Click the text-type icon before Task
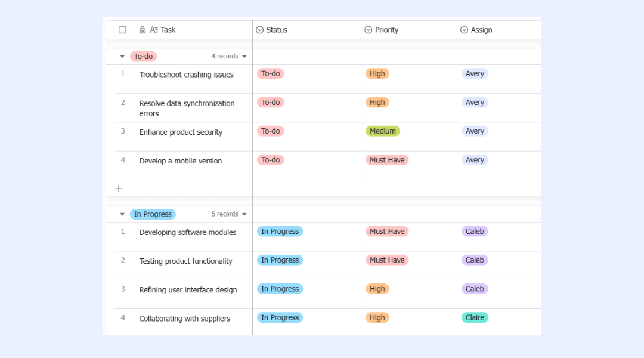Screen dimensions: 644x358 [x=154, y=30]
